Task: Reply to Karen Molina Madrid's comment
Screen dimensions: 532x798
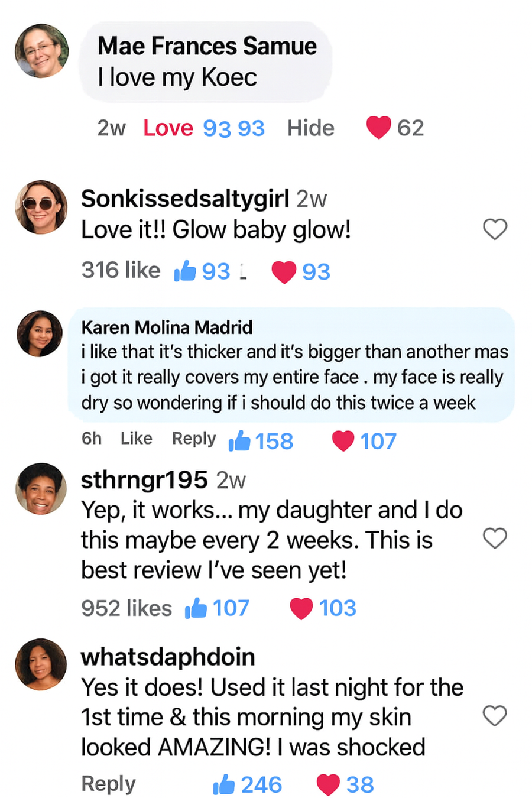Action: (x=193, y=439)
